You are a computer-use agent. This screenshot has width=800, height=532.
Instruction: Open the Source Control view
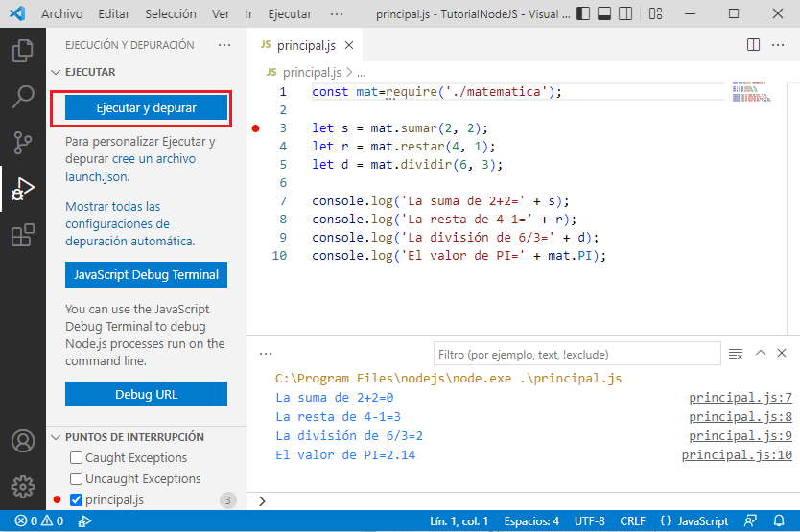click(x=22, y=143)
